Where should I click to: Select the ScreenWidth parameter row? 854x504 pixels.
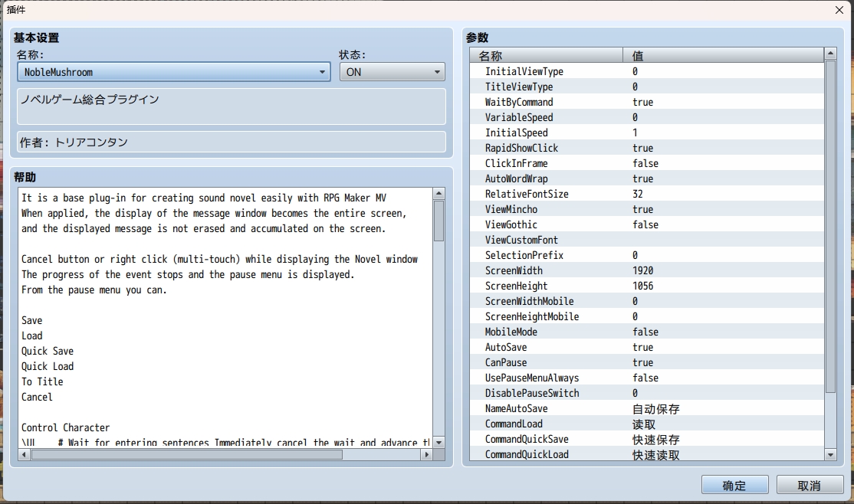pos(647,270)
